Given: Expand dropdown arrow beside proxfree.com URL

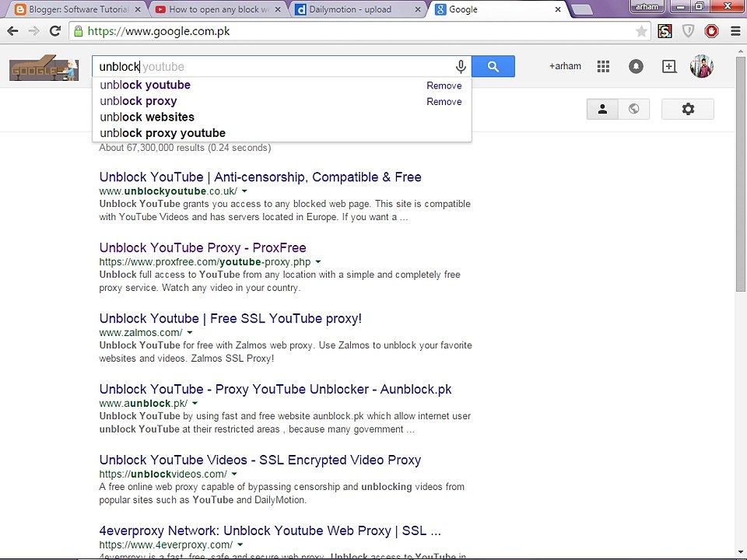Looking at the screenshot, I should pos(318,262).
